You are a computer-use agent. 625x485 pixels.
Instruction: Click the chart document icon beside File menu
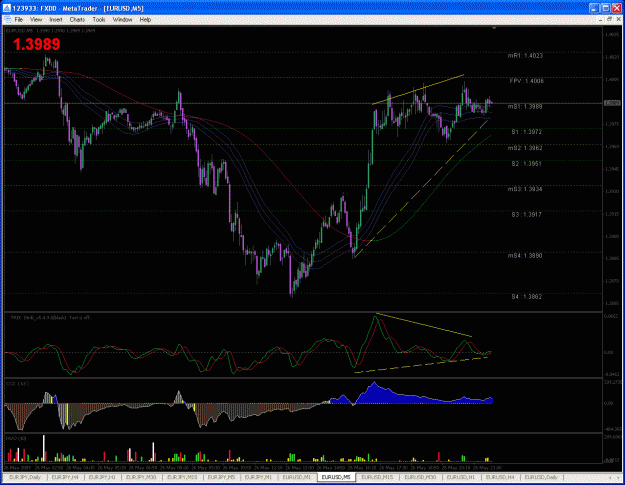(x=7, y=20)
